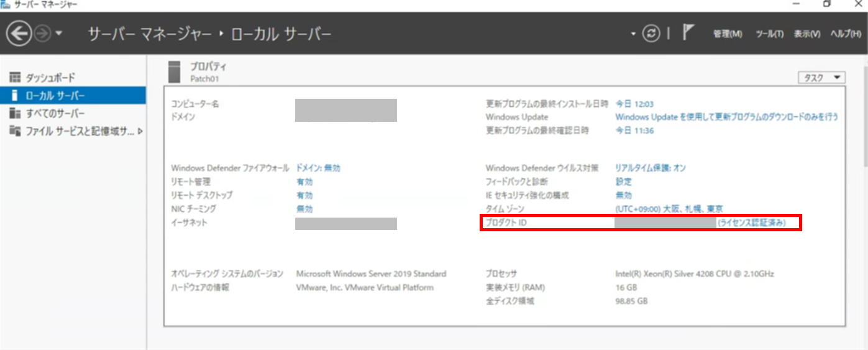Open the ヘルプ(H) menu
Screen dimensions: 868x350
click(846, 34)
